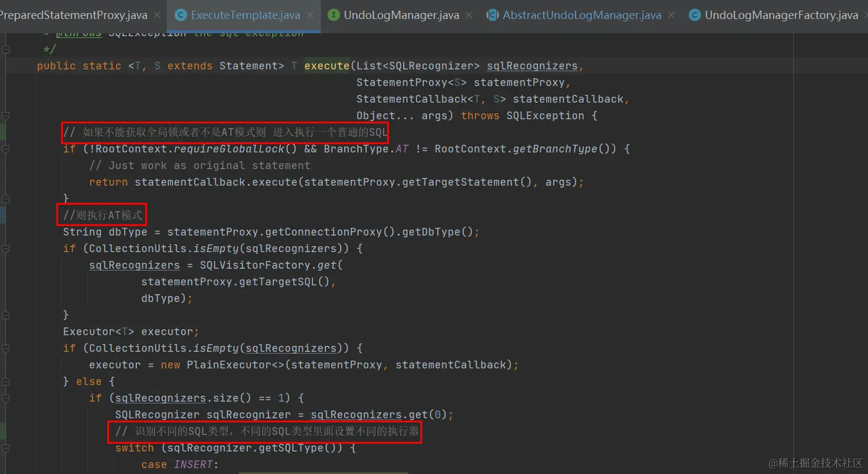Image resolution: width=868 pixels, height=474 pixels.
Task: Click SQLVisitorFactory in the assignment
Action: [x=255, y=265]
